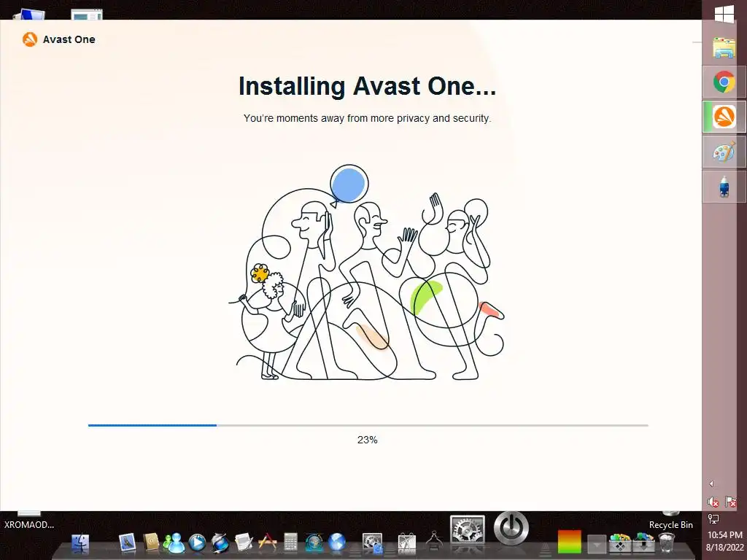Open the orange-green gradient dock icon
Image resolution: width=747 pixels, height=560 pixels.
pyautogui.click(x=569, y=542)
